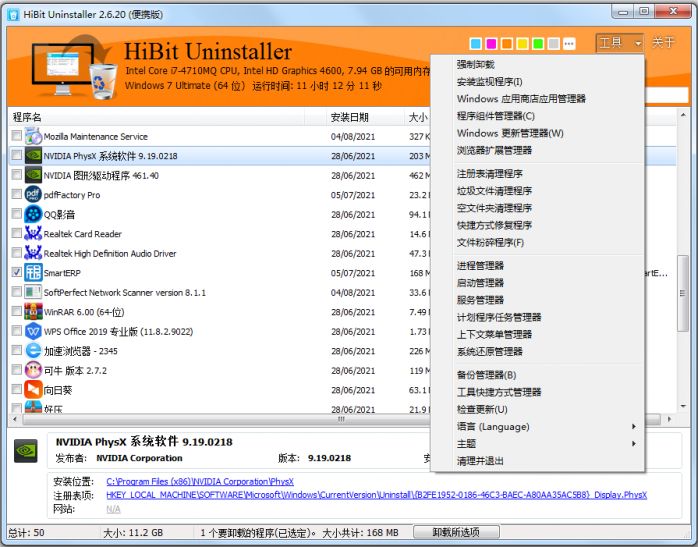Collapse the 工具 dropdown menu button

tap(620, 43)
